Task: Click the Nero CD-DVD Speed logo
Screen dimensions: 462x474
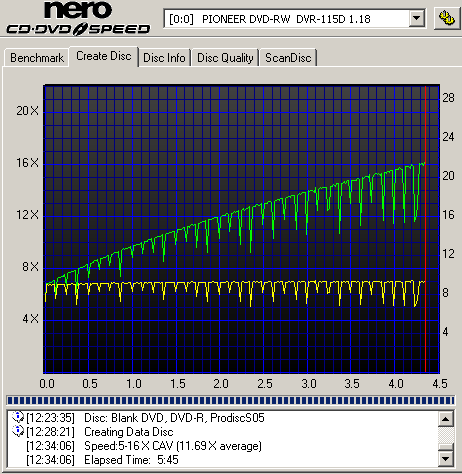Action: click(x=78, y=19)
